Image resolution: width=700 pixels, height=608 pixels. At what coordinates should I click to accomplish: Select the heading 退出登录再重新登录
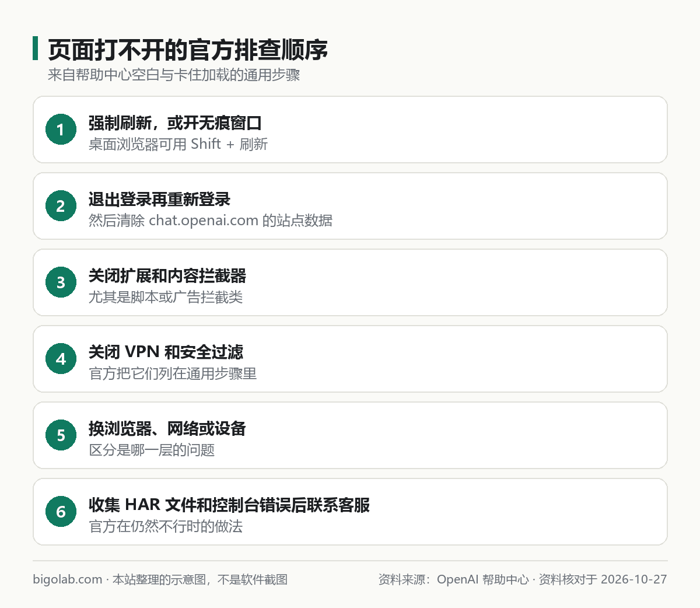click(x=159, y=200)
